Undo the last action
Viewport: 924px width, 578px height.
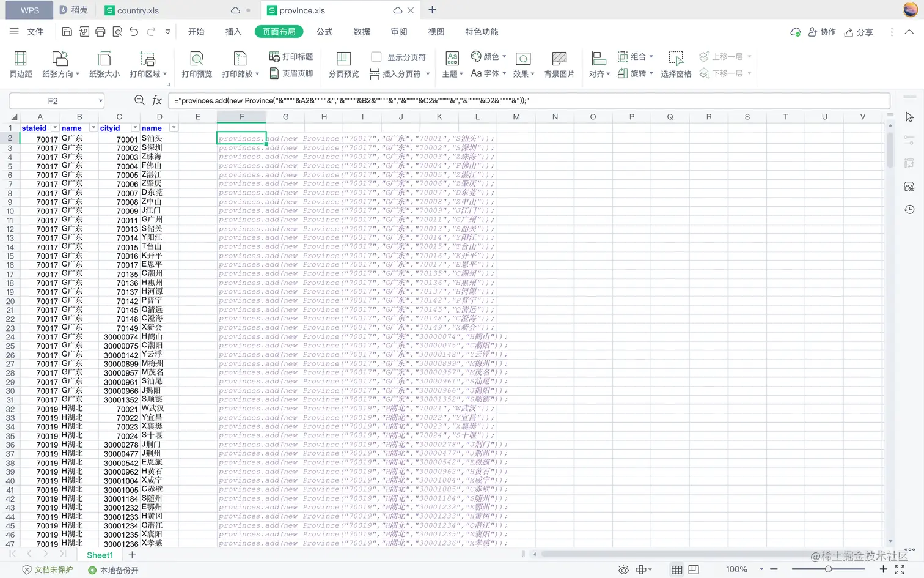[134, 32]
